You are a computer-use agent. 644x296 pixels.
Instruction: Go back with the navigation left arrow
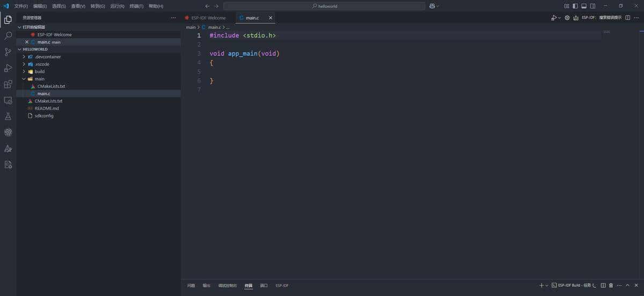coord(207,6)
